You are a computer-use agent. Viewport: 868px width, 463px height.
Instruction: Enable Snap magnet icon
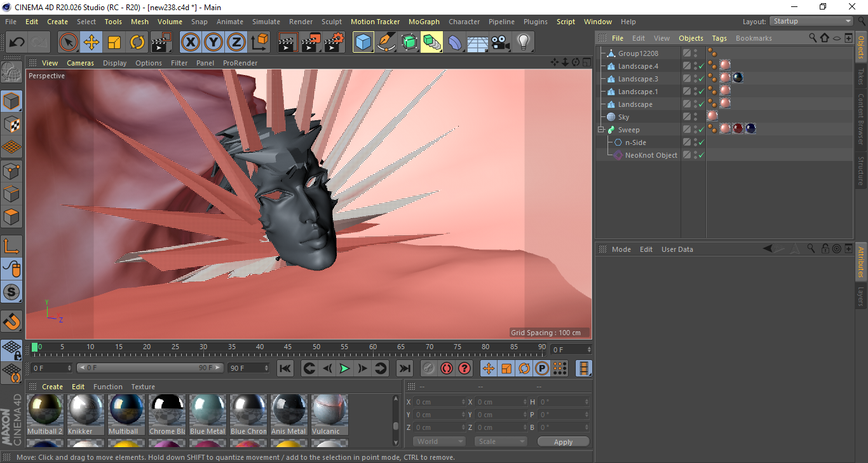12,321
